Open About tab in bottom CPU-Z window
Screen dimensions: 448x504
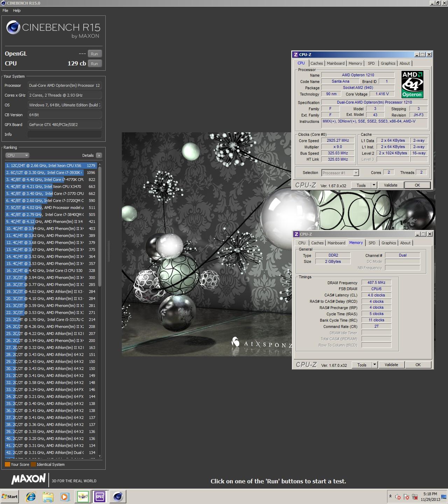(x=405, y=243)
